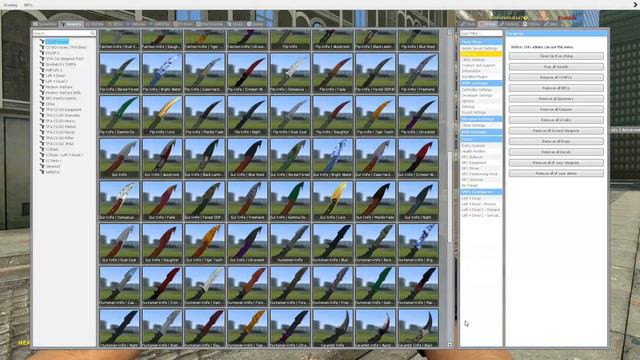
Task: Select Half-Life 2 weapon category
Action: click(x=54, y=70)
